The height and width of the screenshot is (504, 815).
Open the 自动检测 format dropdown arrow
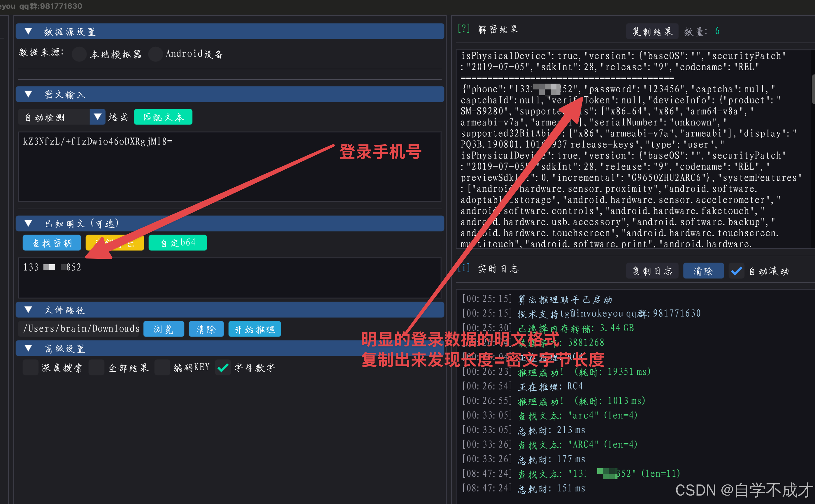click(97, 117)
